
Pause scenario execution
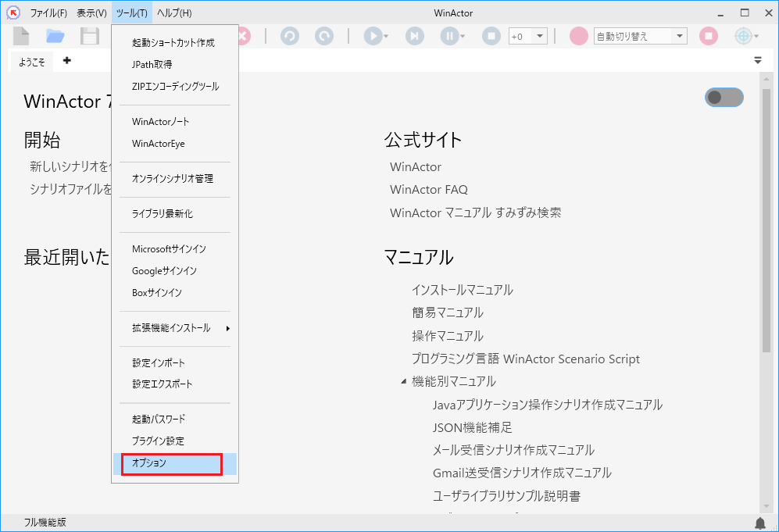(449, 36)
